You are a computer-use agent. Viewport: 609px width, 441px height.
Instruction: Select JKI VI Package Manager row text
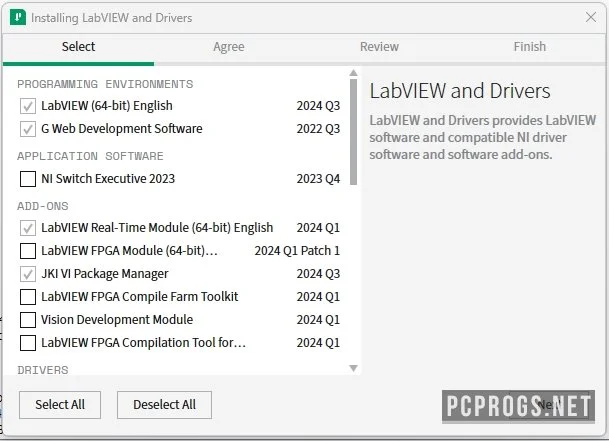click(x=104, y=274)
